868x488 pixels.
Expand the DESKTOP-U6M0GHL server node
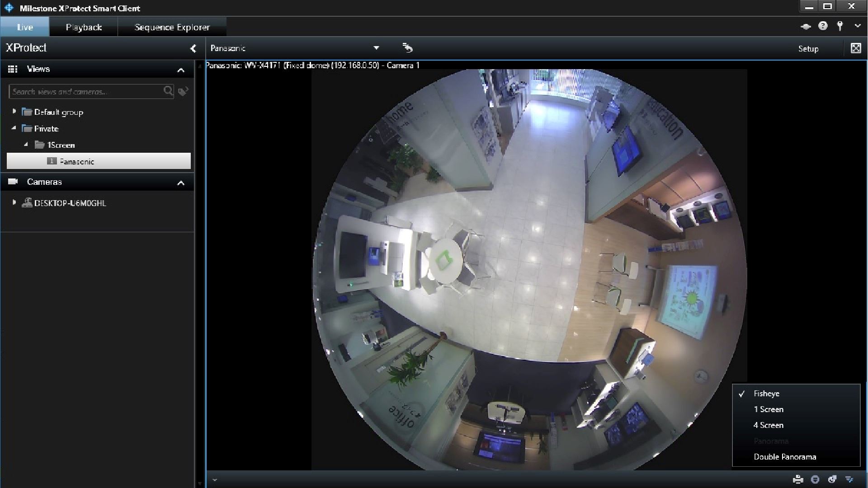pyautogui.click(x=14, y=202)
